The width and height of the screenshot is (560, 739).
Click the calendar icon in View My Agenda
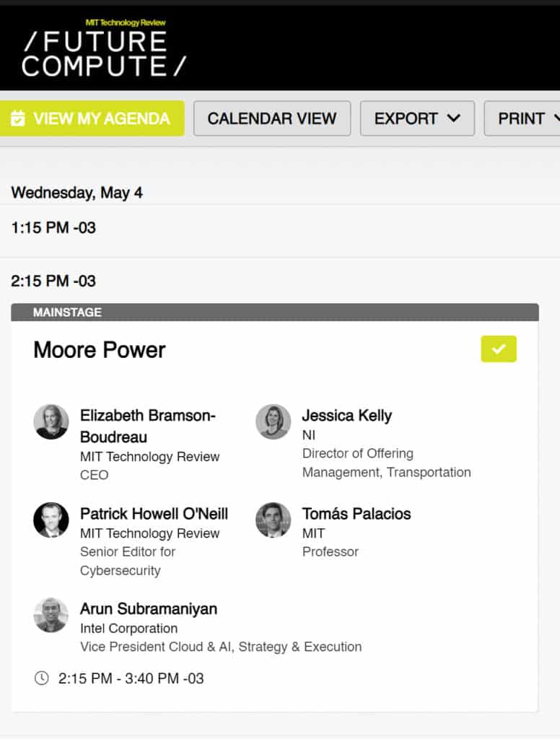pos(19,118)
